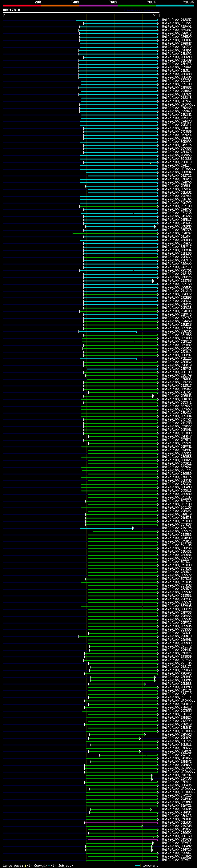Select the UniRef100_A0A7Z0 label
Image resolution: width=197 pixels, height=868 pixels.
click(176, 47)
